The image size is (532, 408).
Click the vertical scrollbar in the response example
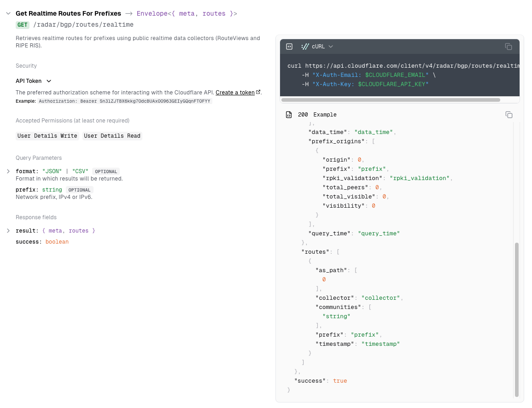pyautogui.click(x=516, y=319)
